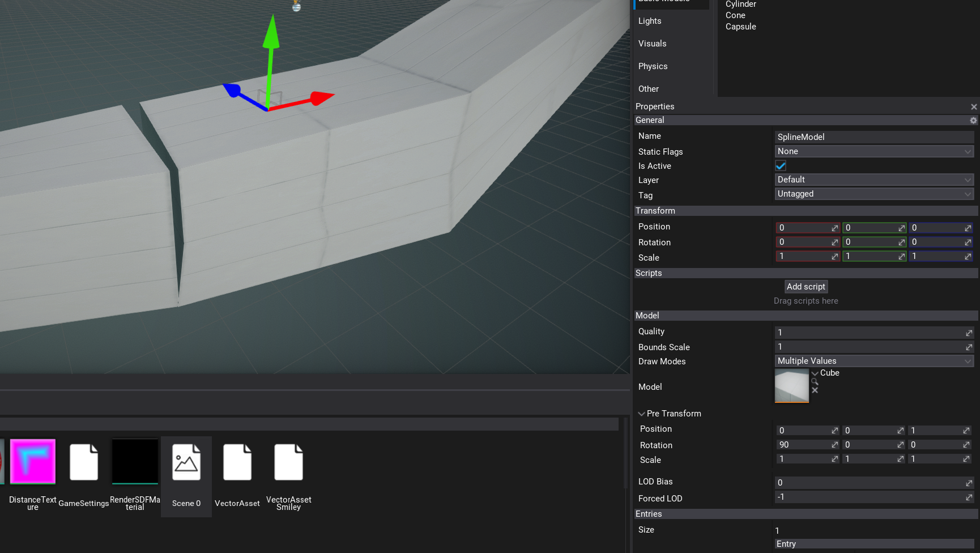
Task: Open the Scene 0 thumbnail in the content browser
Action: tap(186, 462)
